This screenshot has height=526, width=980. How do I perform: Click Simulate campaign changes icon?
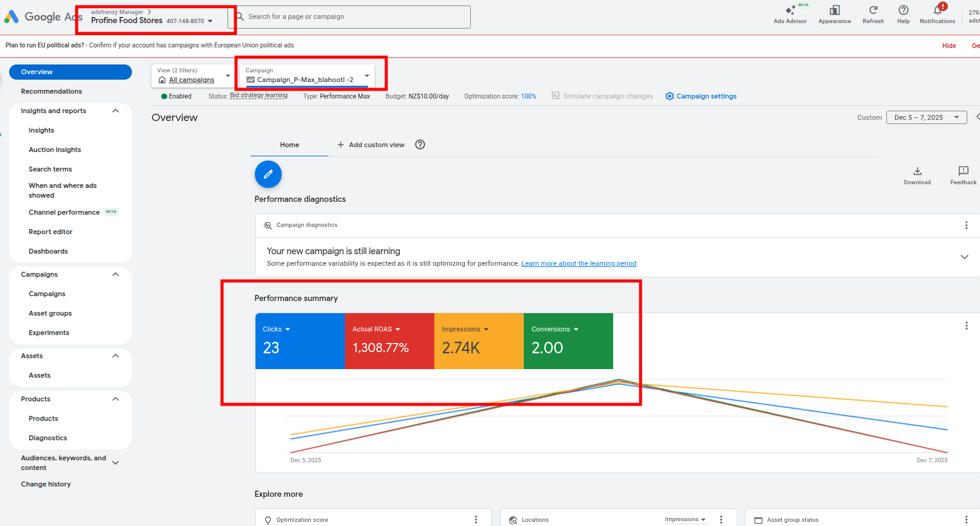point(555,95)
